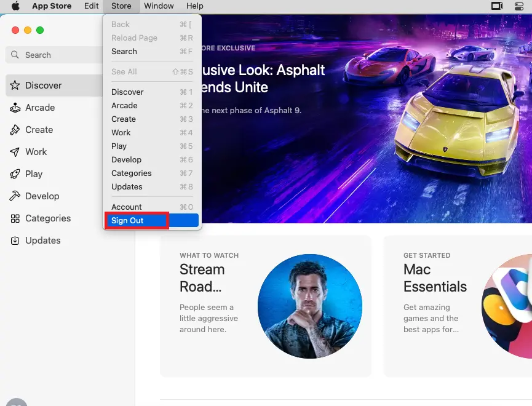Choose Search in the Store menu
The height and width of the screenshot is (406, 532).
coord(152,51)
